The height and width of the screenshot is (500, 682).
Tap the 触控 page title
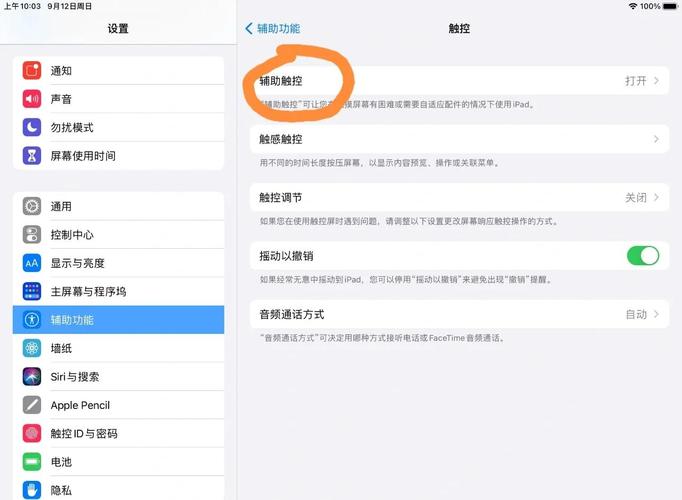click(459, 29)
